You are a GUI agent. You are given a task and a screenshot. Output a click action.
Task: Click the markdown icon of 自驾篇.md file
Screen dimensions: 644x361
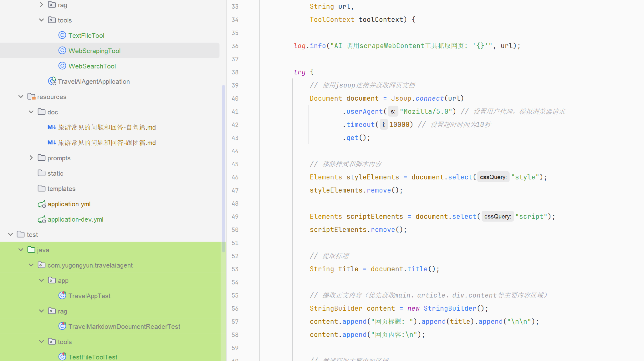(52, 127)
